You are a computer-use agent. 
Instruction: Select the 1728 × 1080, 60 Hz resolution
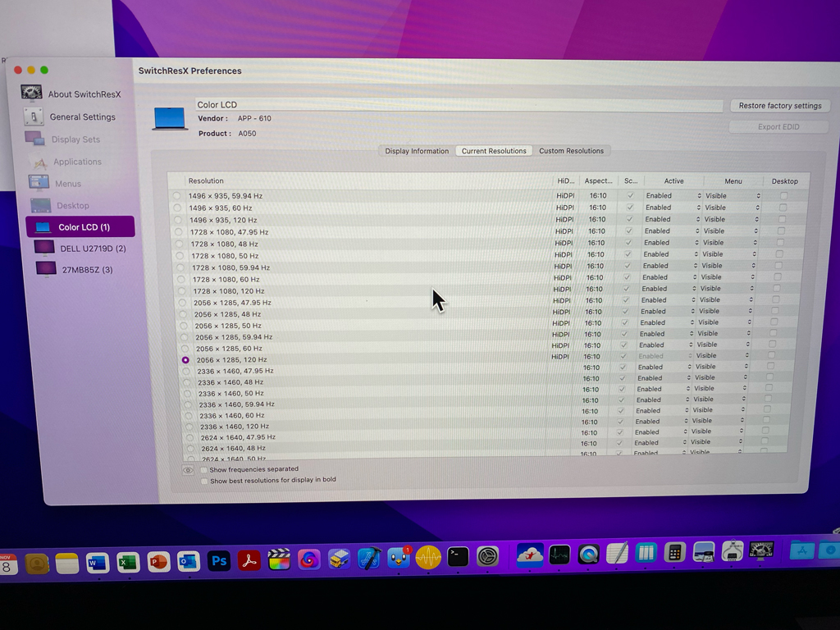point(181,280)
